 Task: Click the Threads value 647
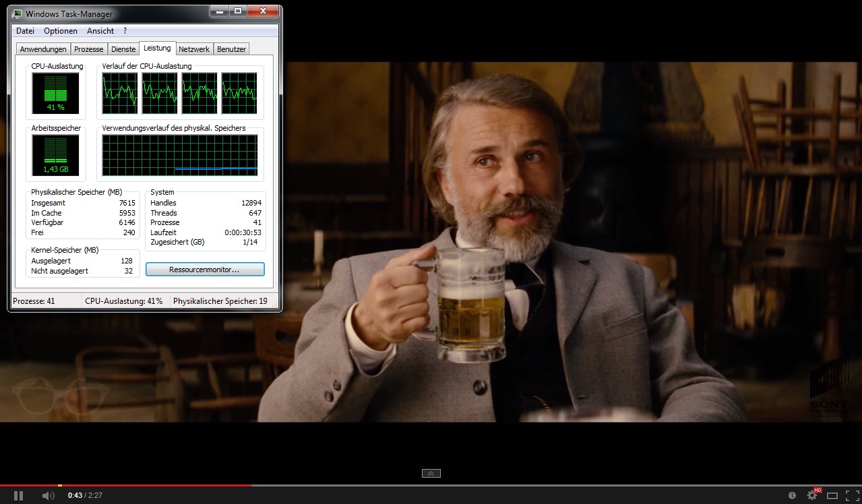click(255, 213)
